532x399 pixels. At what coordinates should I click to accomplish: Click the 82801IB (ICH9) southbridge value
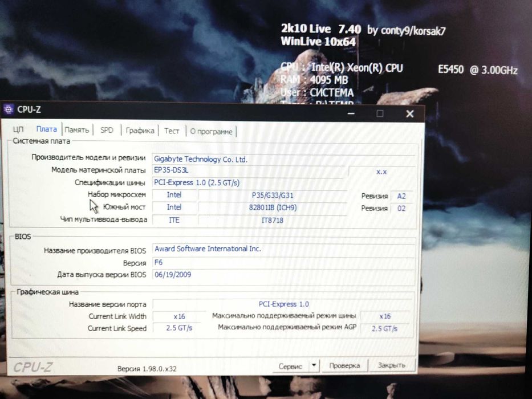tap(273, 207)
